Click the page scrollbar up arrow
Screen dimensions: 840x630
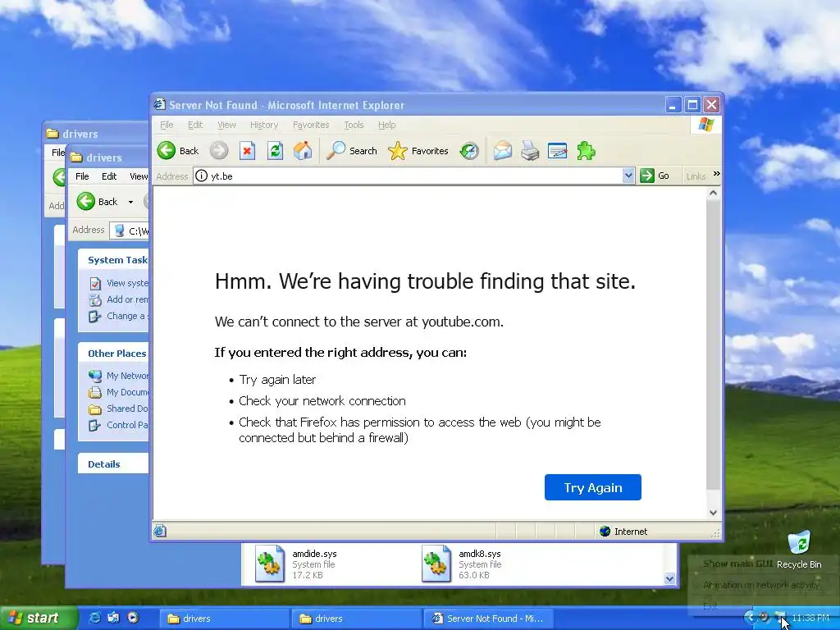pos(713,194)
